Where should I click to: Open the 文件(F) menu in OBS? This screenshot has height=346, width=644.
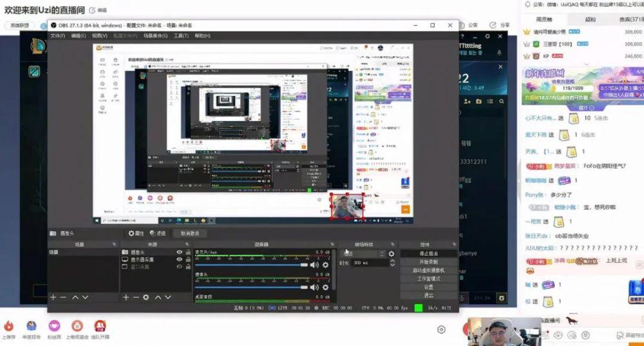[x=57, y=35]
